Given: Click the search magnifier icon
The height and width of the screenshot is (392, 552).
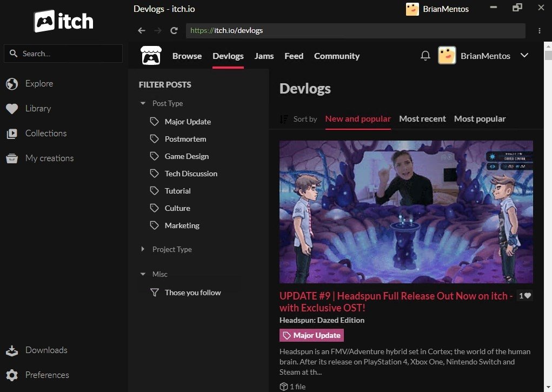Looking at the screenshot, I should (x=14, y=54).
